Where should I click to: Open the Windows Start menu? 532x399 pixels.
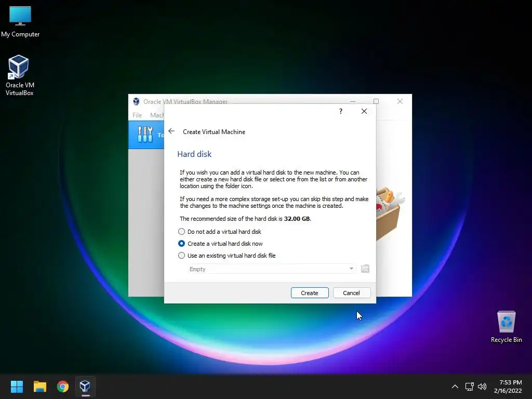click(x=17, y=387)
